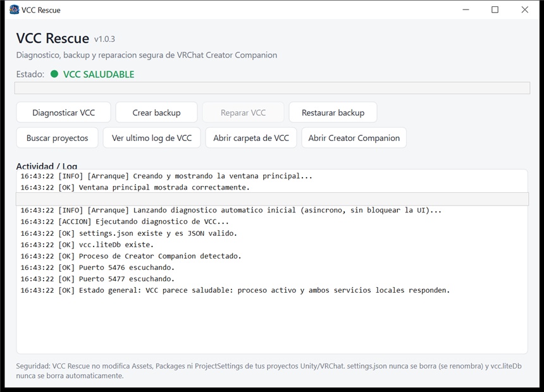Viewport: 544px width, 392px height.
Task: Click the v1.0.3 version label
Action: coord(104,39)
